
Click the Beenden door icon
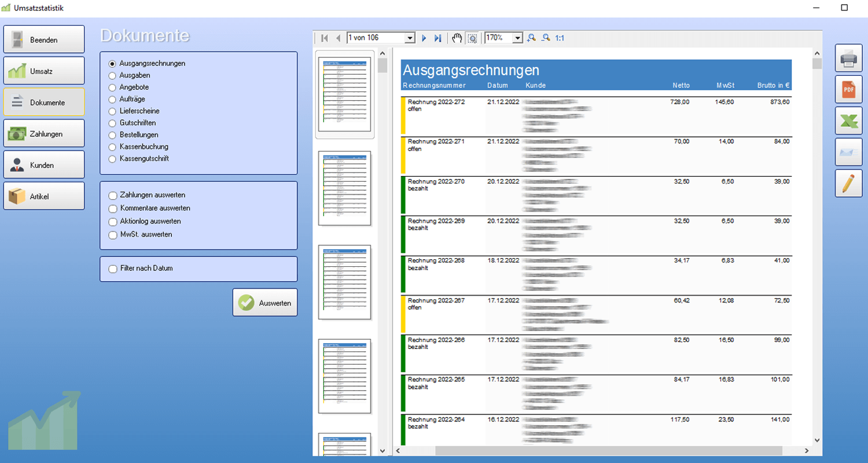(17, 40)
